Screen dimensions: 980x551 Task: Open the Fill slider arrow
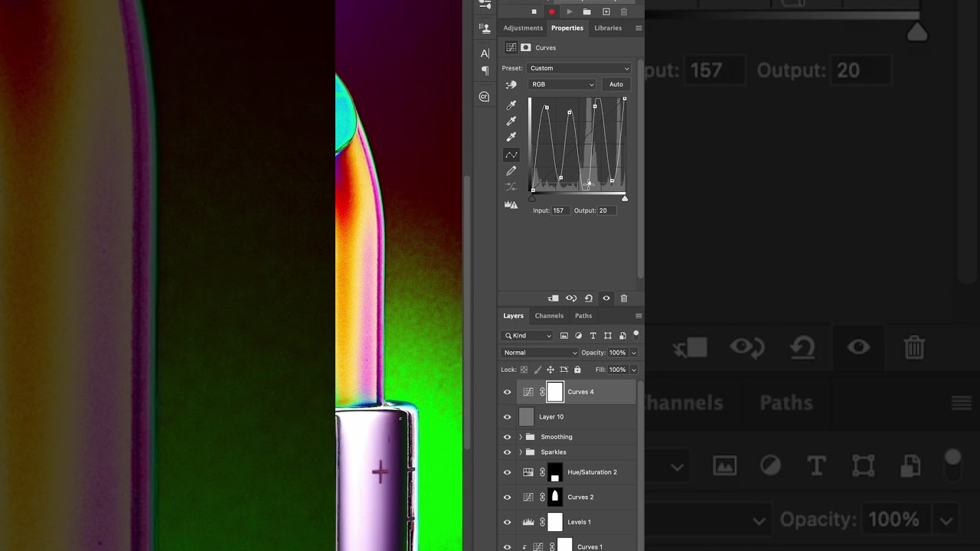tap(634, 370)
